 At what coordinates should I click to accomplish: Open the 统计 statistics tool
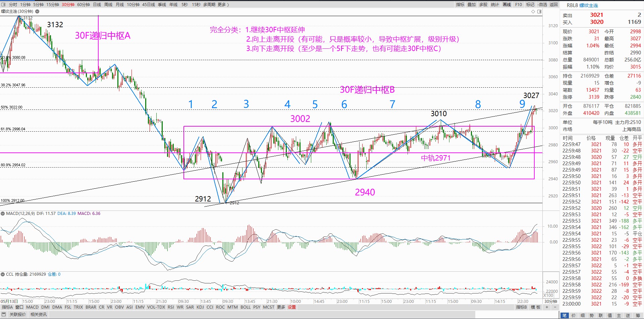point(495,5)
